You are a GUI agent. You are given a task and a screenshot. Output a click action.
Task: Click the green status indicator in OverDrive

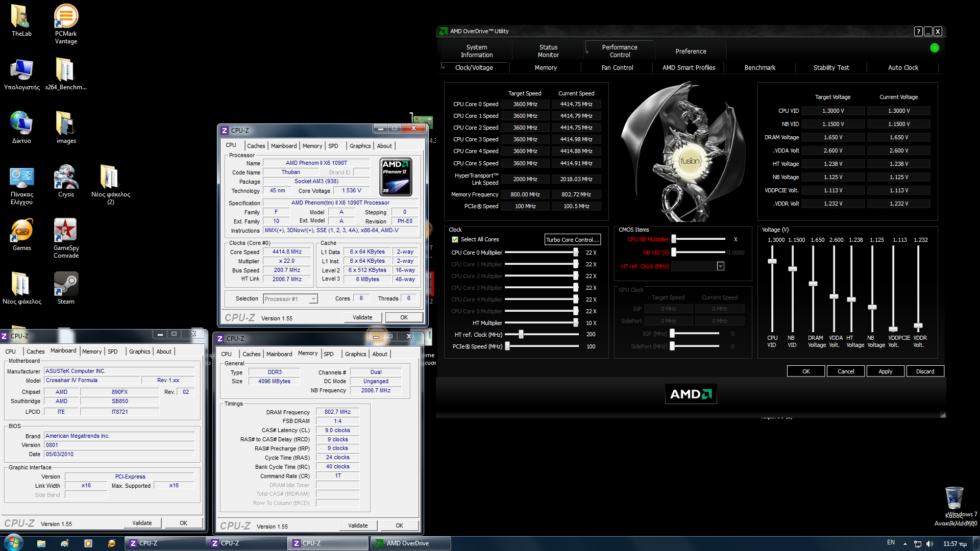point(935,48)
